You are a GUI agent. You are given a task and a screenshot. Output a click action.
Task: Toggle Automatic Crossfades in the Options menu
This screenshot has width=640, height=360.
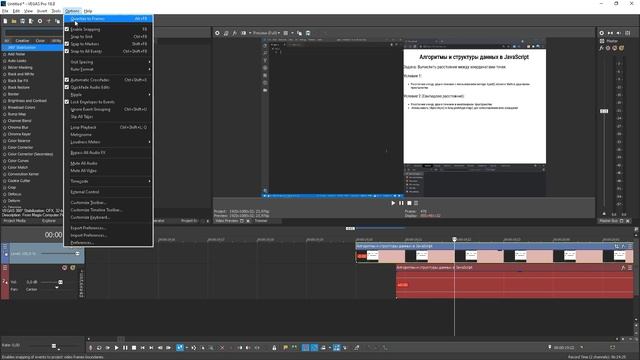tap(108, 80)
